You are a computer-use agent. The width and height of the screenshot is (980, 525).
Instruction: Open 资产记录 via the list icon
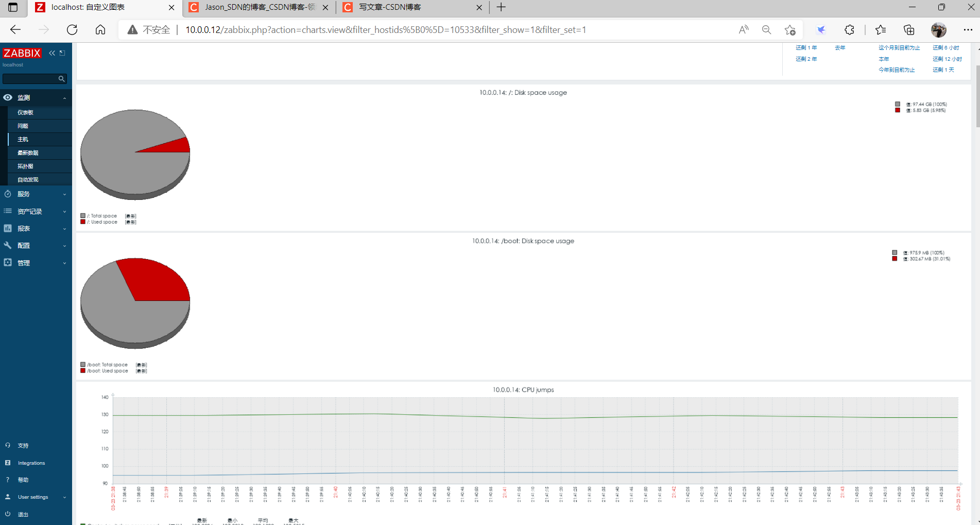pyautogui.click(x=8, y=211)
